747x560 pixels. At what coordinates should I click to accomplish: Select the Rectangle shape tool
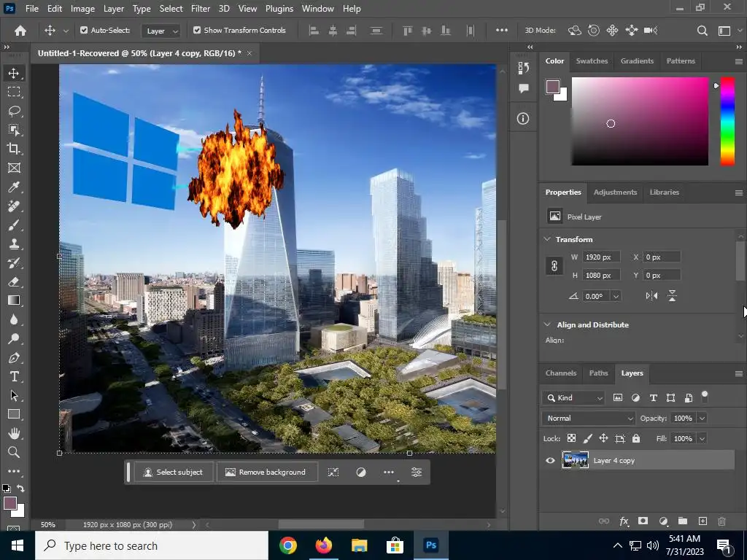pos(14,414)
